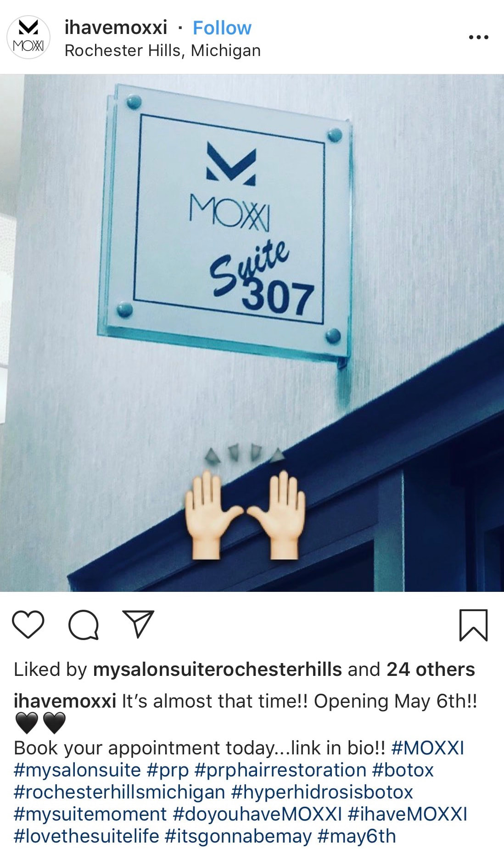View mysalonsuiterochesterhills liker profile

[218, 669]
